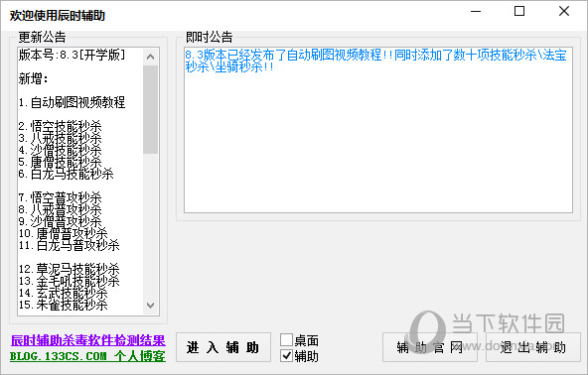Open the 辅助官网 website button

[430, 347]
